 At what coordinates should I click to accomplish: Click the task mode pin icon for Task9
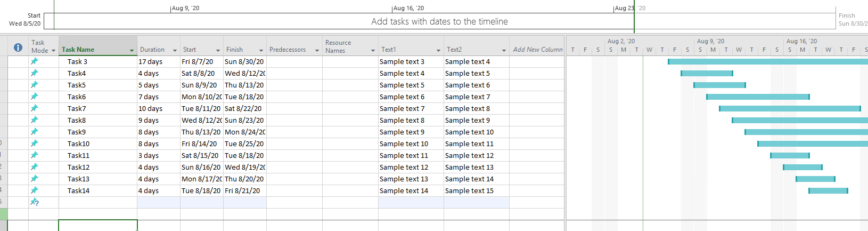[x=35, y=132]
